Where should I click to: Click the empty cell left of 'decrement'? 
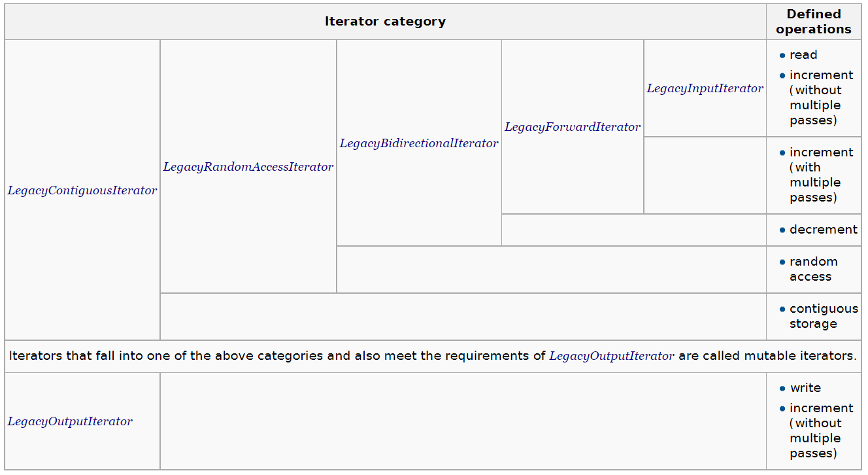coord(634,230)
